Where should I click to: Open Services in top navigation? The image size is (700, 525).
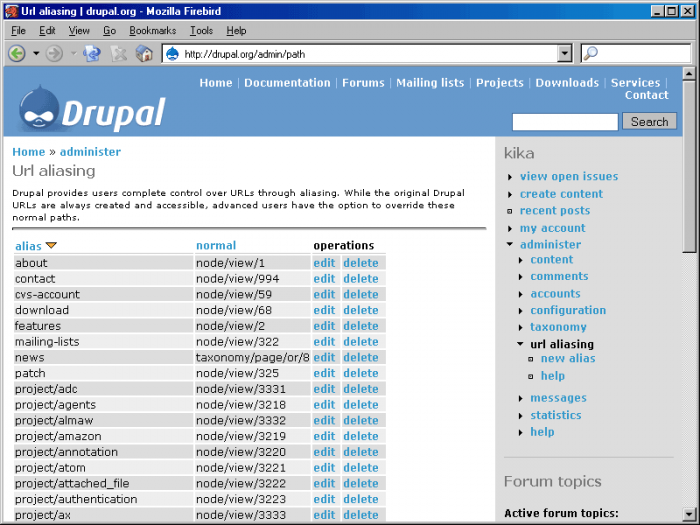tap(635, 83)
